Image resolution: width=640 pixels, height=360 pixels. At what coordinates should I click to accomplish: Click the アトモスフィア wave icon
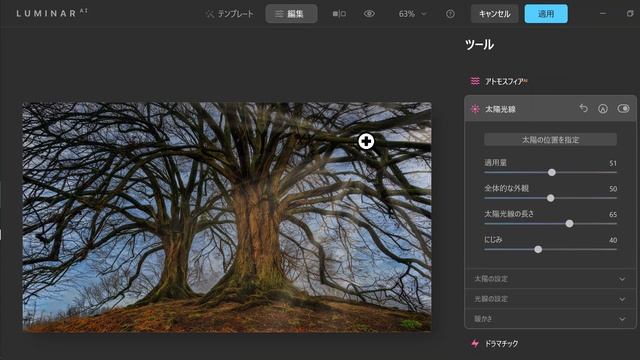[475, 81]
